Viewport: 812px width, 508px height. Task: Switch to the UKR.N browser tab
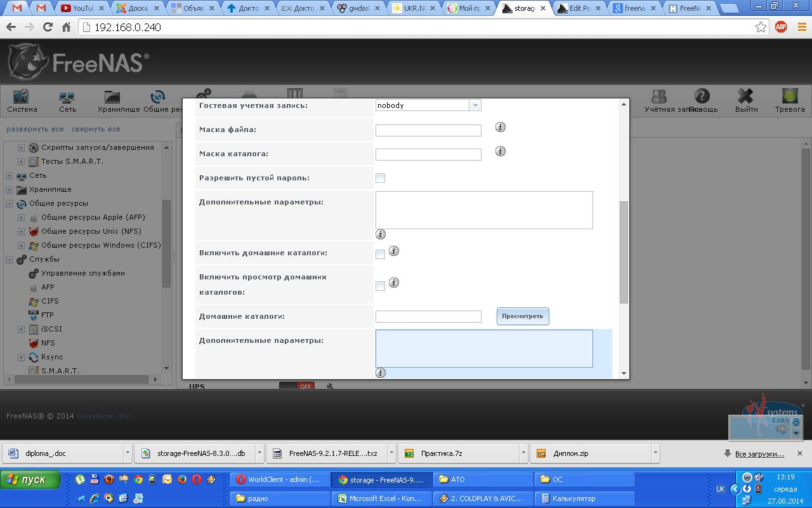[x=414, y=8]
